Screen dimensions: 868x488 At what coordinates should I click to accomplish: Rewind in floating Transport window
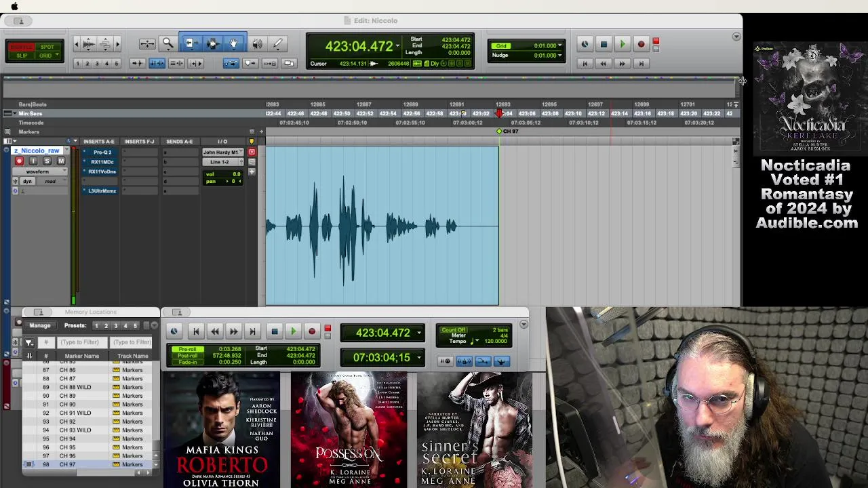click(x=214, y=331)
